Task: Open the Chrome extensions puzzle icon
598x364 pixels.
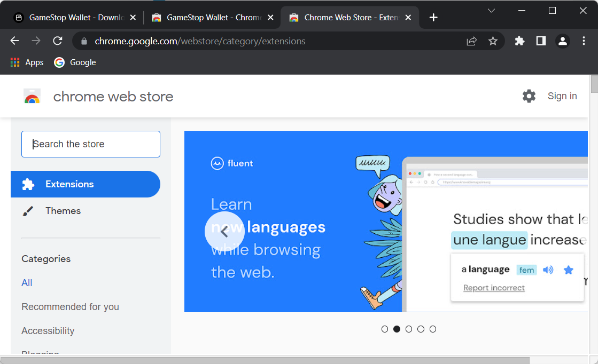Action: (519, 41)
